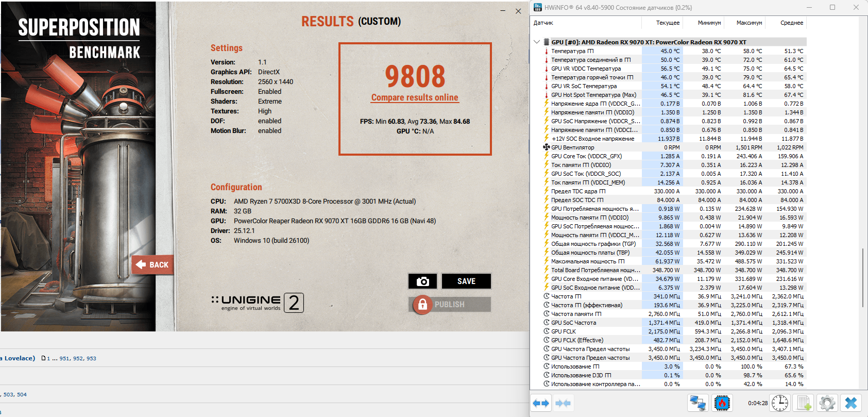
Task: Click the "1,501 RPM" maximum fan value
Action: (x=749, y=147)
